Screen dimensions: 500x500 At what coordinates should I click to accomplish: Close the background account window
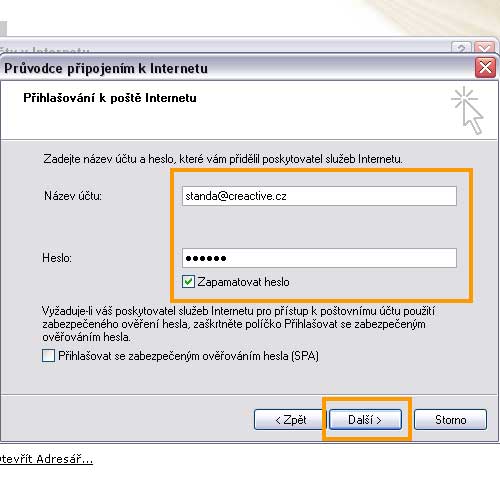(484, 48)
